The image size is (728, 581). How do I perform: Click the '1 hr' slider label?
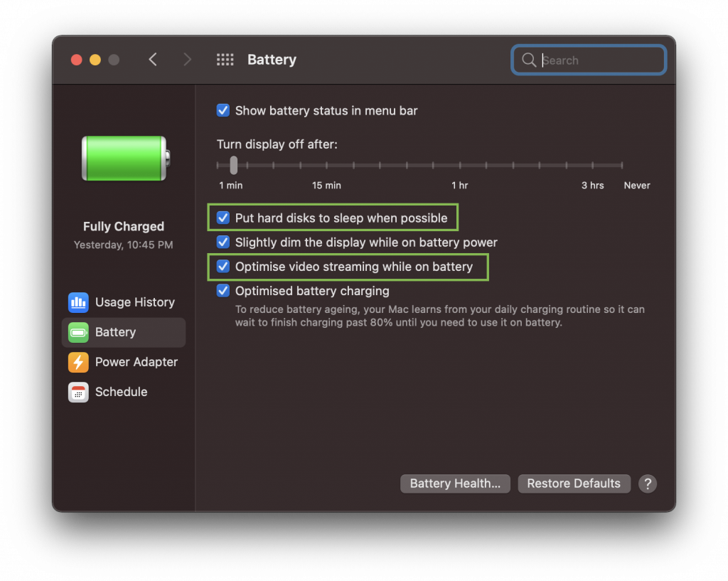[x=460, y=186]
